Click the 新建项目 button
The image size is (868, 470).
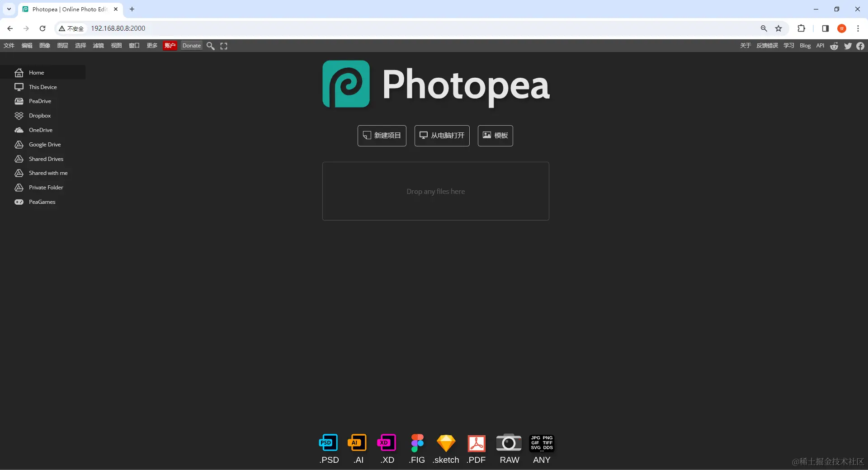[x=382, y=136]
